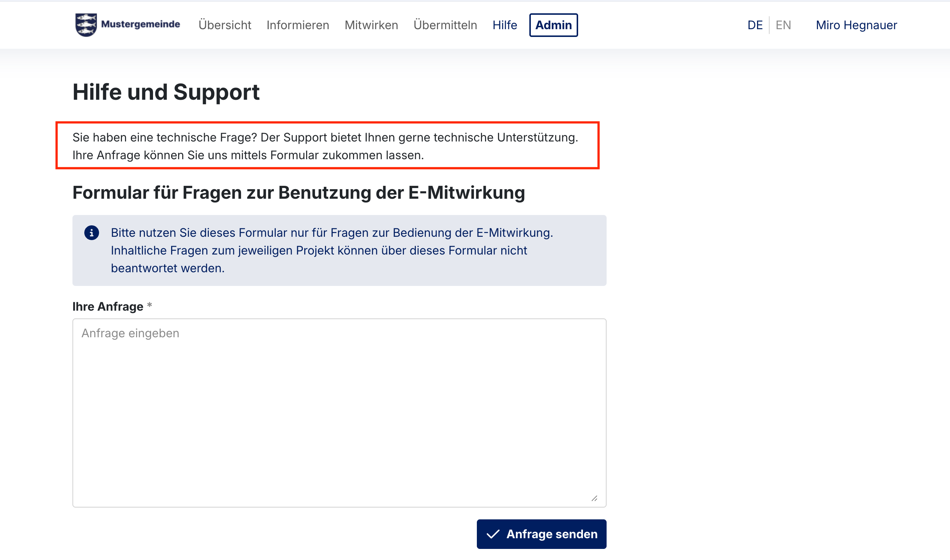Click the Mustergemeinde coat of arms logo

click(86, 25)
